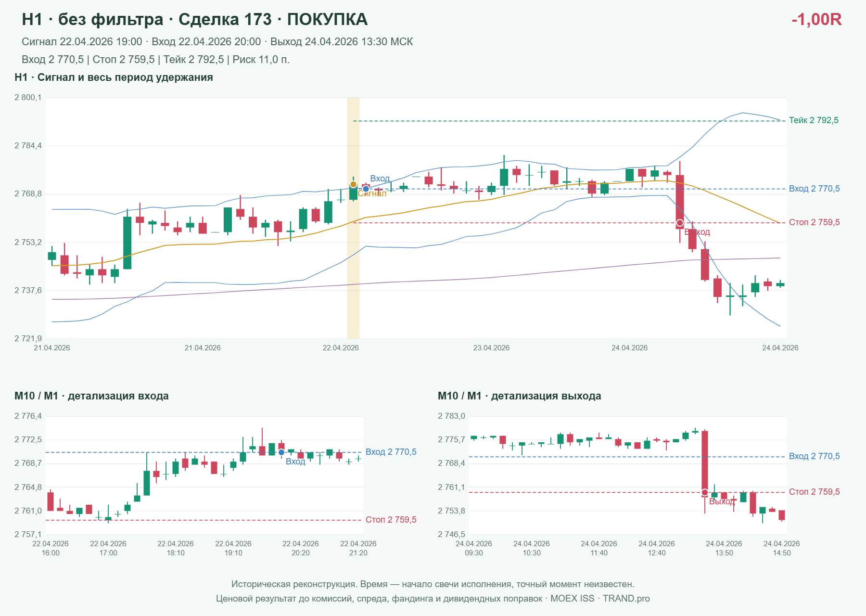Click the red Выход marker on H1 chart

tap(680, 223)
